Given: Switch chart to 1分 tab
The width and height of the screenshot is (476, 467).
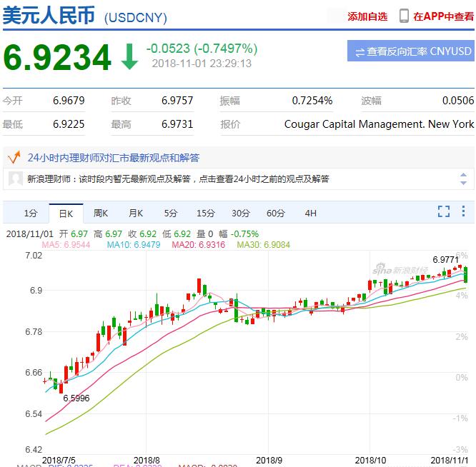Looking at the screenshot, I should [30, 213].
